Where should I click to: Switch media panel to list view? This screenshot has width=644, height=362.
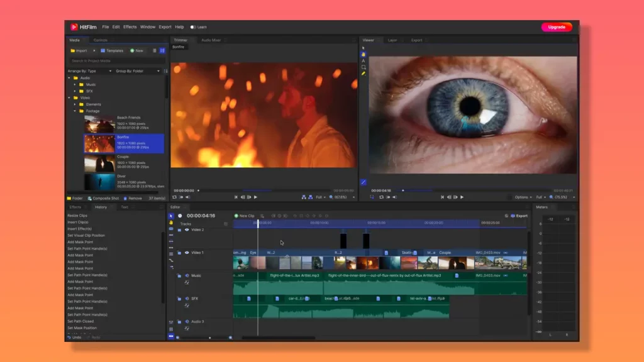(155, 50)
